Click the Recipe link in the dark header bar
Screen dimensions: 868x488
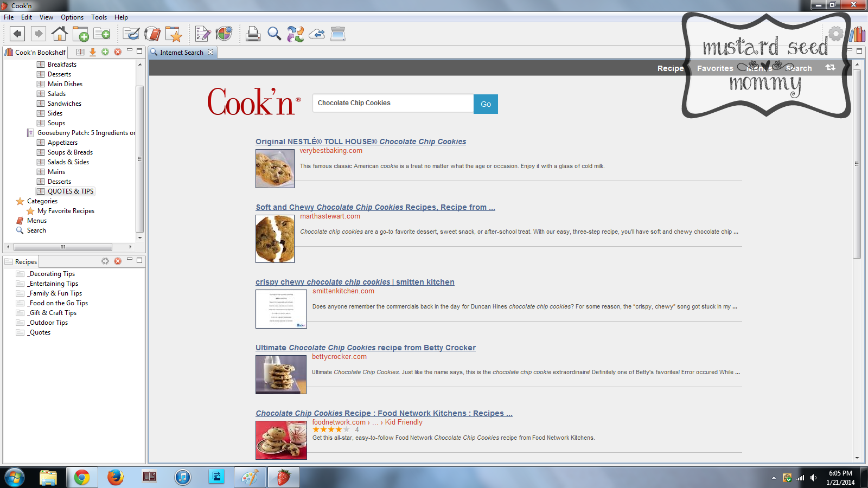click(671, 68)
